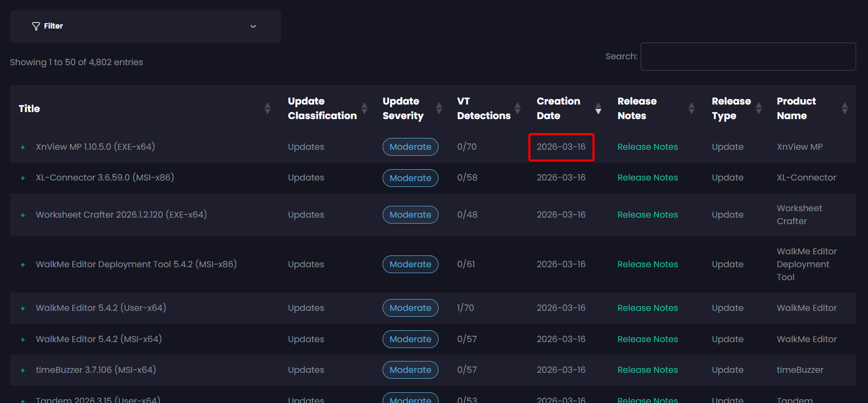
Task: Sort by Release Type arrows
Action: tap(759, 108)
